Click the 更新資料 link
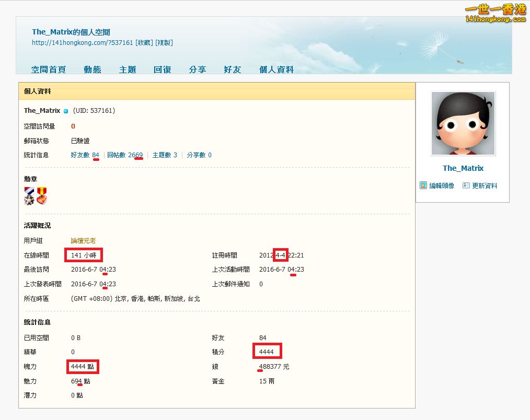The image size is (530, 420). (x=485, y=185)
